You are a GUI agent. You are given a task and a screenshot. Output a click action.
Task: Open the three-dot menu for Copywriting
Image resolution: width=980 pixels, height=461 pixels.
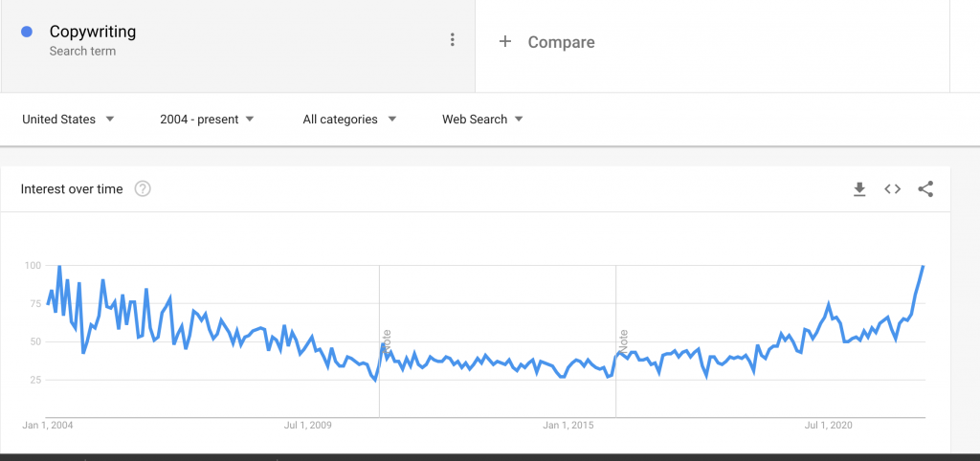click(x=452, y=40)
